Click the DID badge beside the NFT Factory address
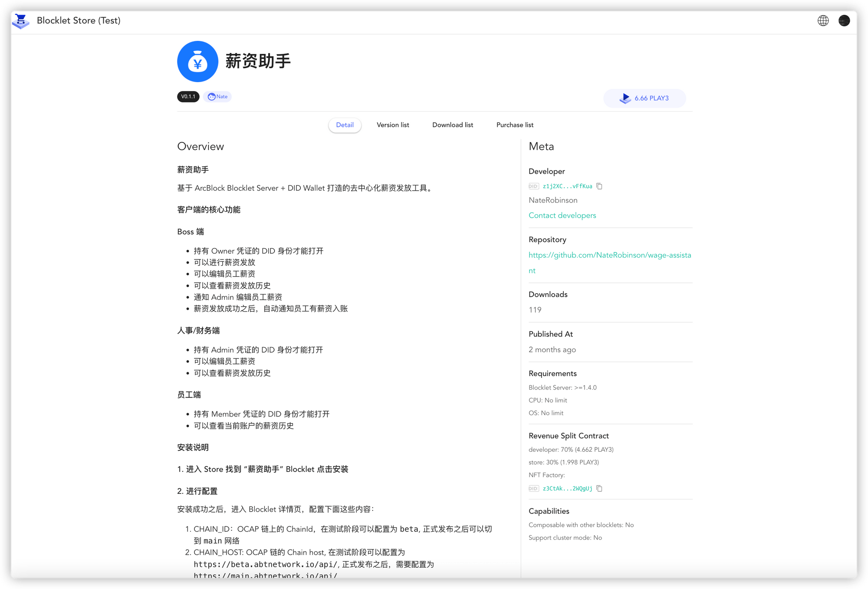Image resolution: width=868 pixels, height=589 pixels. [x=533, y=489]
